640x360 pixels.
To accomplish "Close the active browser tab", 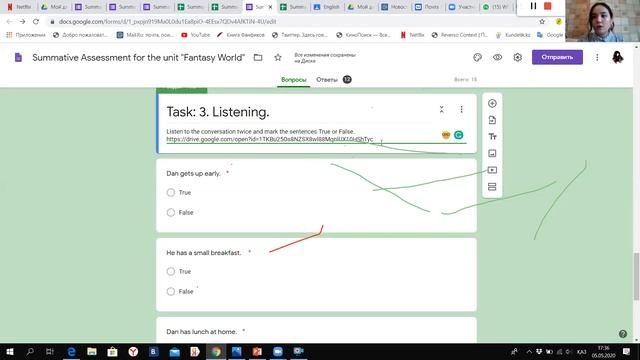I will pos(270,7).
